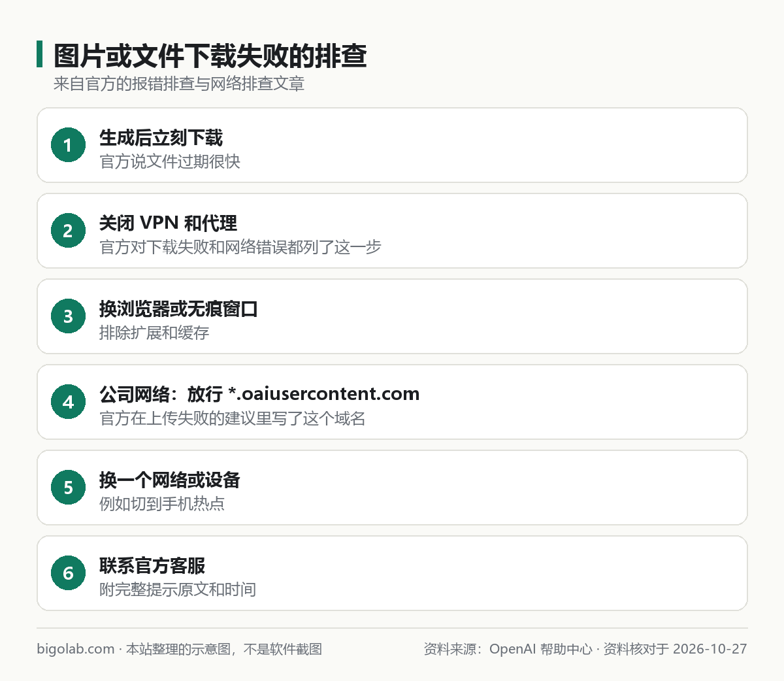Click the title 生成后立刻下载
784x681 pixels.
pyautogui.click(x=161, y=137)
